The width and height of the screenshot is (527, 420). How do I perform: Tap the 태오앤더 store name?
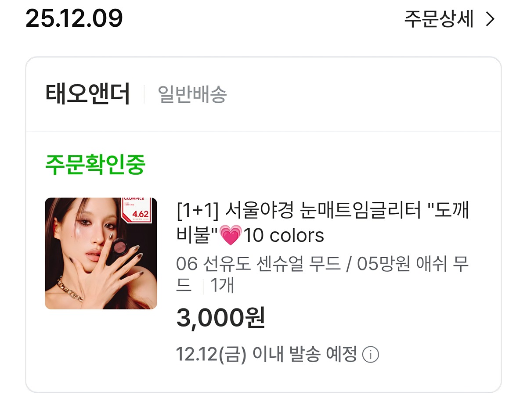pyautogui.click(x=87, y=94)
